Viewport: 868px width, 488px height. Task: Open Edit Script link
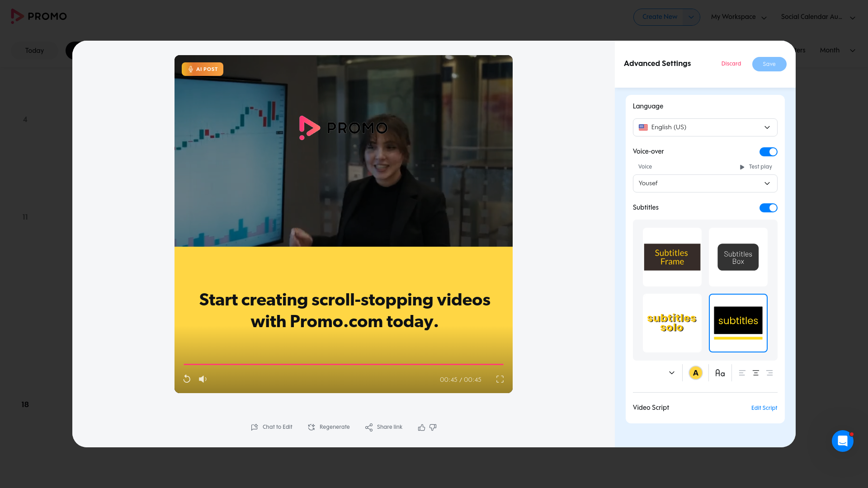[x=764, y=408]
